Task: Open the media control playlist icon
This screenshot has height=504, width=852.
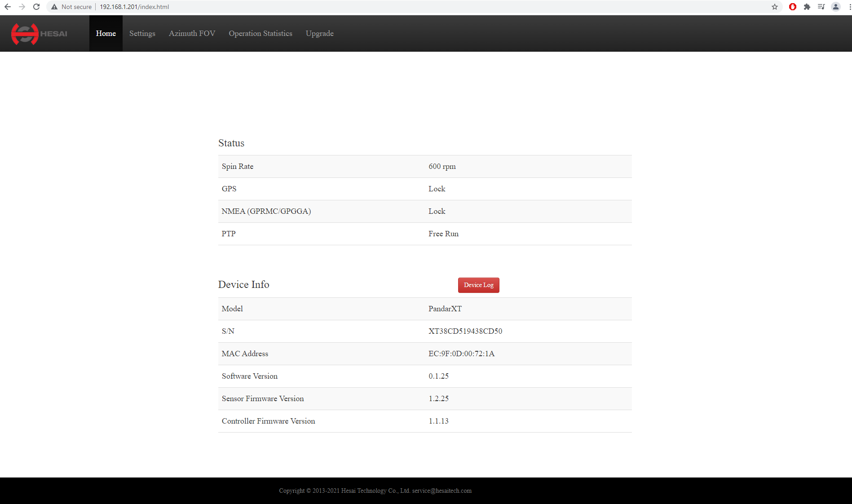Action: coord(821,7)
